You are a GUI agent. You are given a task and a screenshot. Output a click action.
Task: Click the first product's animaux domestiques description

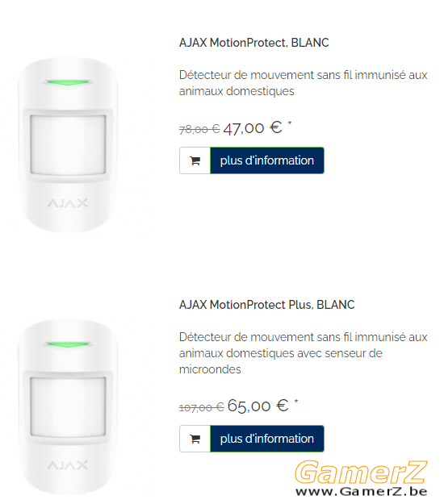(x=303, y=83)
